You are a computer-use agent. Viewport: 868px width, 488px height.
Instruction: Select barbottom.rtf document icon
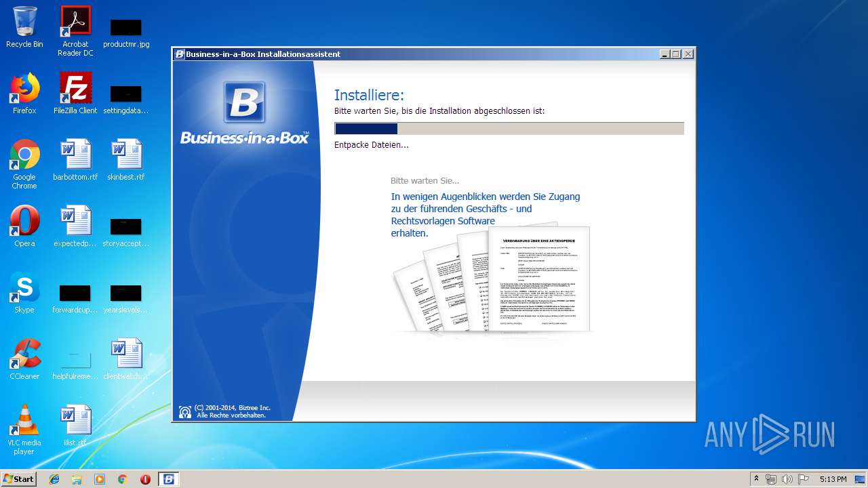click(75, 160)
